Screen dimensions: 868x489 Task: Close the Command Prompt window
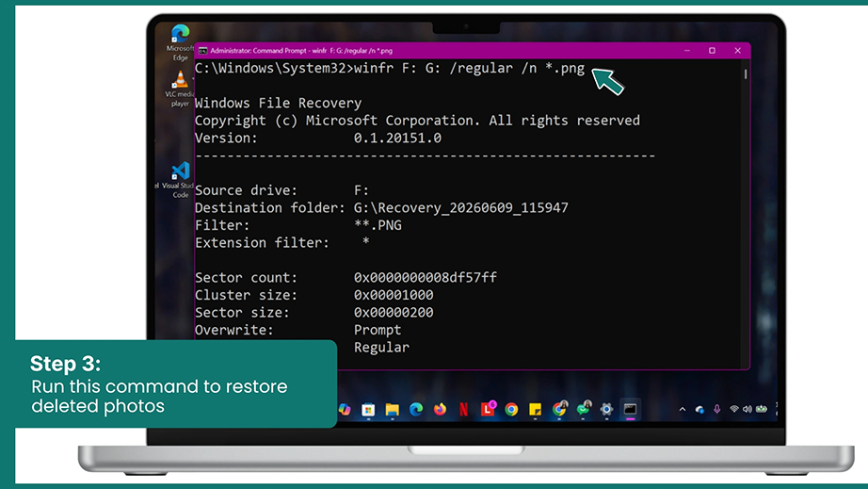click(x=737, y=50)
